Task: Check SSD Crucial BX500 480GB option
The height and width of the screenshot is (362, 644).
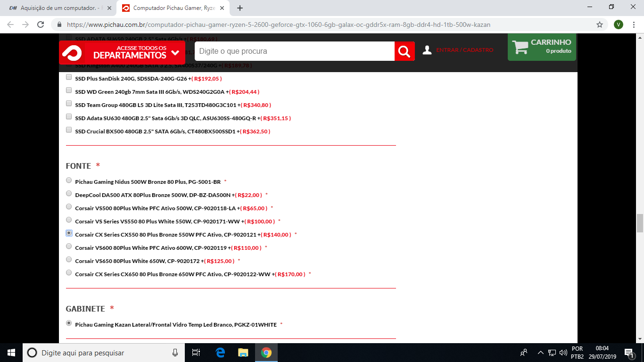Action: (x=69, y=130)
